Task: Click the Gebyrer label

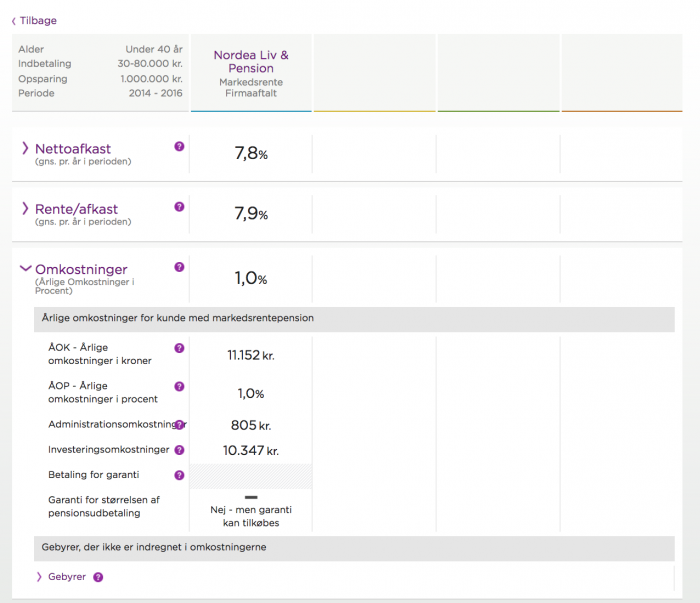Action: point(67,577)
